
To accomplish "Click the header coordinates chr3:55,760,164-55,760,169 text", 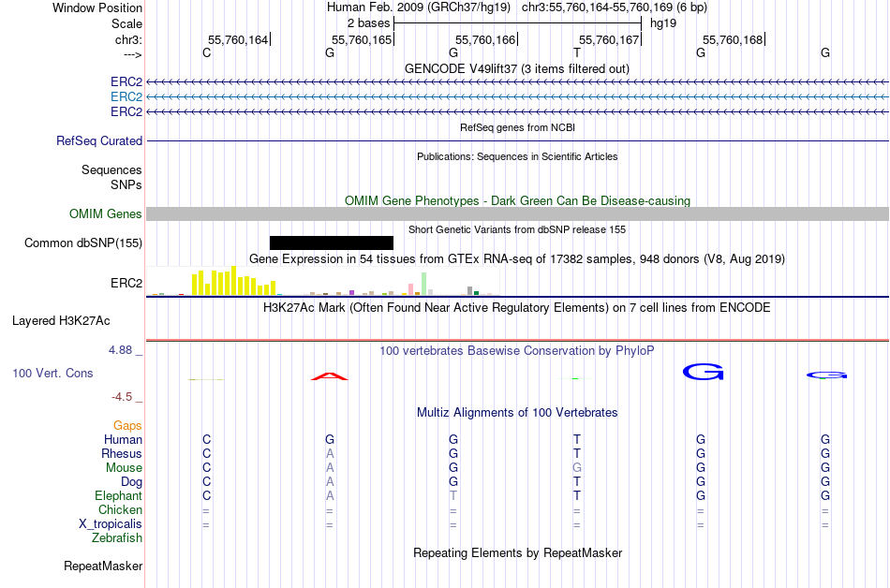I will point(597,7).
